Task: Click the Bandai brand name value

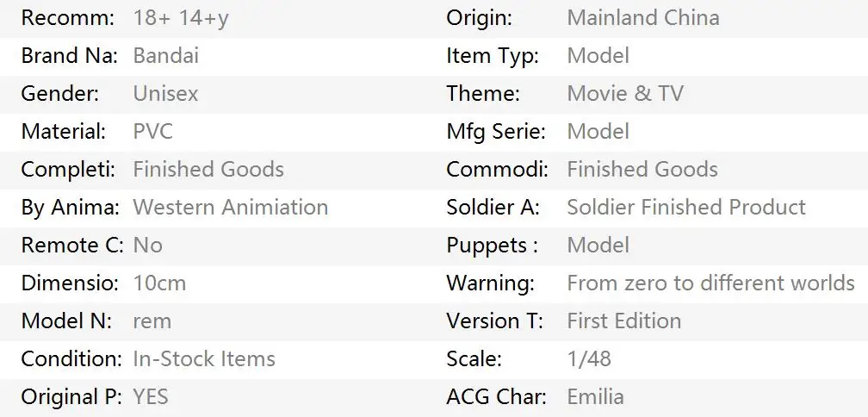Action: (165, 56)
